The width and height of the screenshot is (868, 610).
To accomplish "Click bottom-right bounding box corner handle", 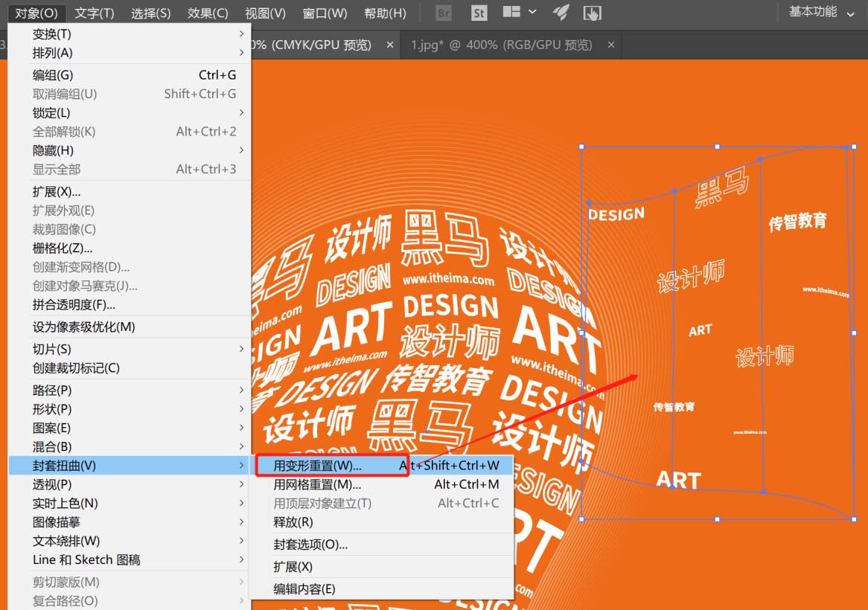I will click(x=854, y=519).
